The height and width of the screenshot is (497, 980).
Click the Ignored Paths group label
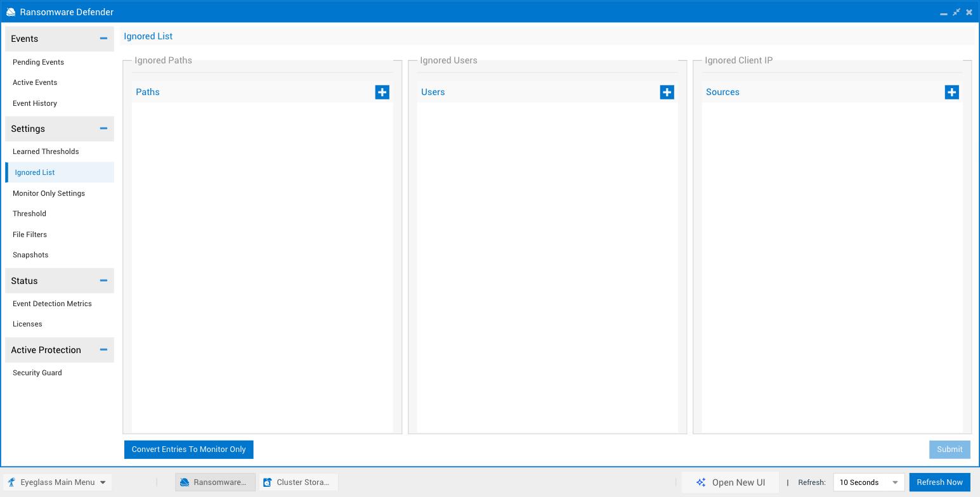[x=163, y=60]
